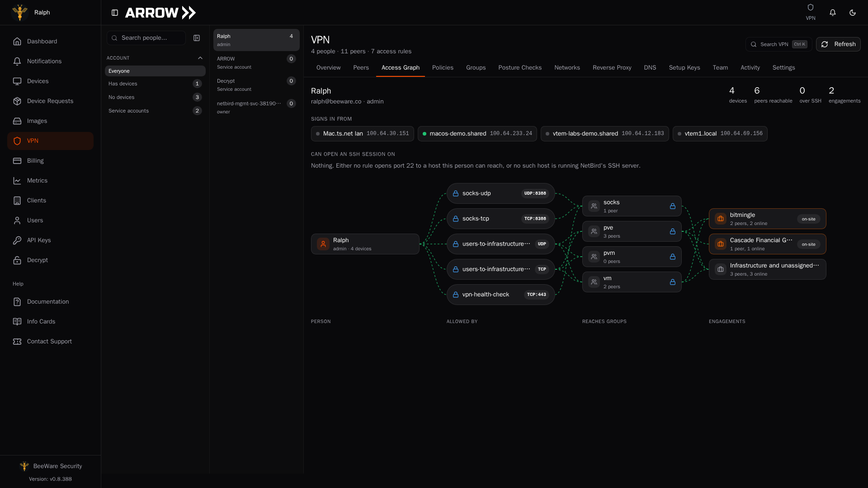Image resolution: width=868 pixels, height=488 pixels.
Task: Select the Ralph person node in graph
Action: [x=365, y=244]
